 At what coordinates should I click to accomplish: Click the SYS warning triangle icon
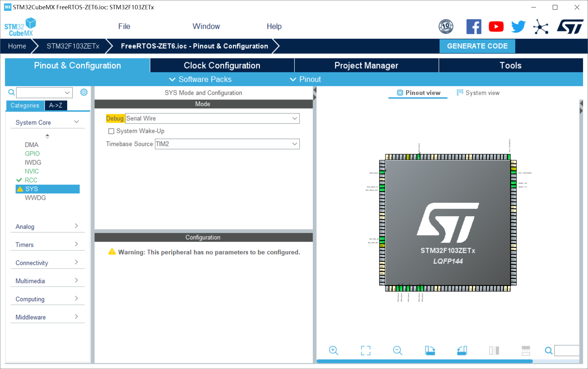tap(20, 189)
